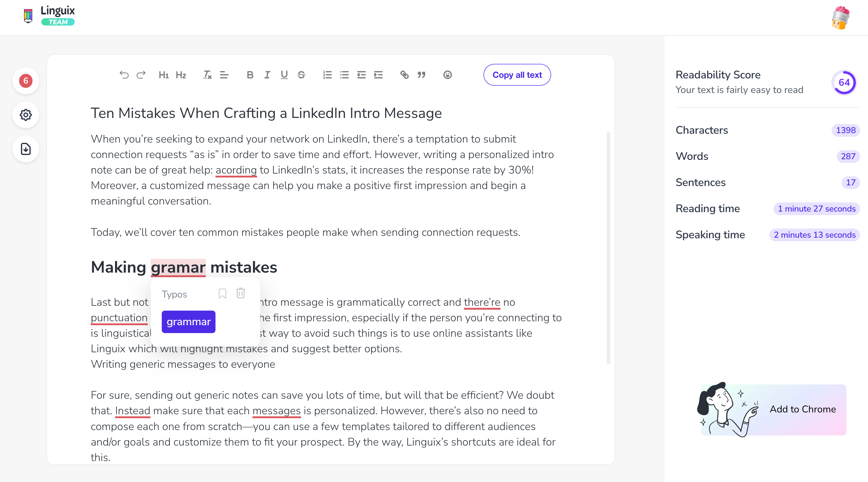Apply Heading 1 formatting
The height and width of the screenshot is (482, 868).
[x=164, y=75]
